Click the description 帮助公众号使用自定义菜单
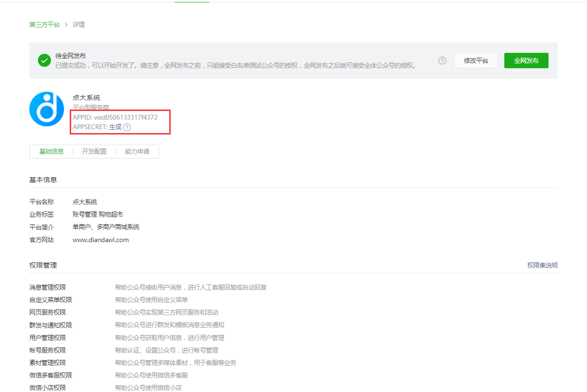This screenshot has width=587, height=392. tap(151, 300)
